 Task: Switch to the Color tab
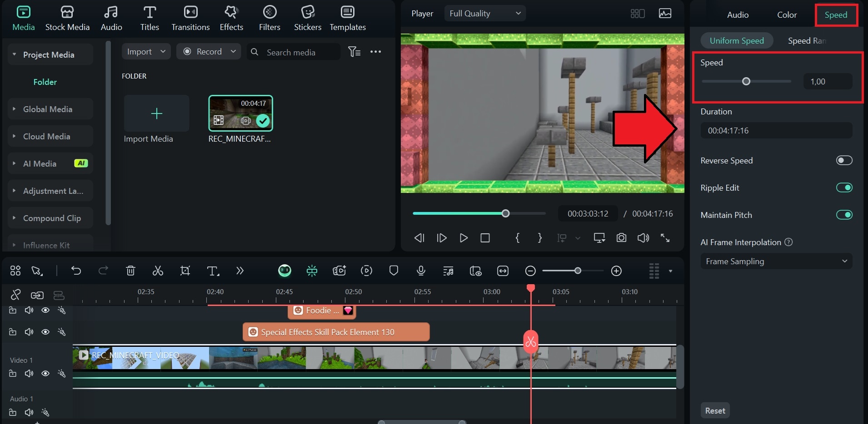tap(787, 15)
